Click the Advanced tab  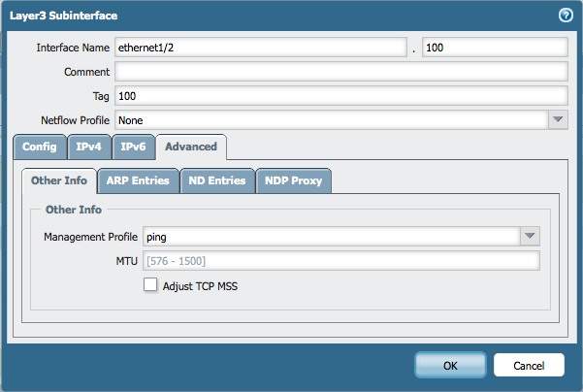tap(191, 147)
